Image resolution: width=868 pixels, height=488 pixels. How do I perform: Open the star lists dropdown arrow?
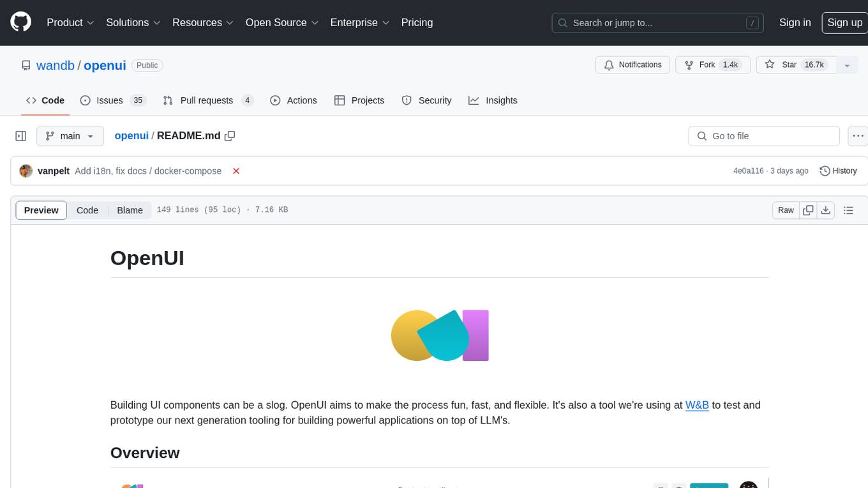[847, 65]
